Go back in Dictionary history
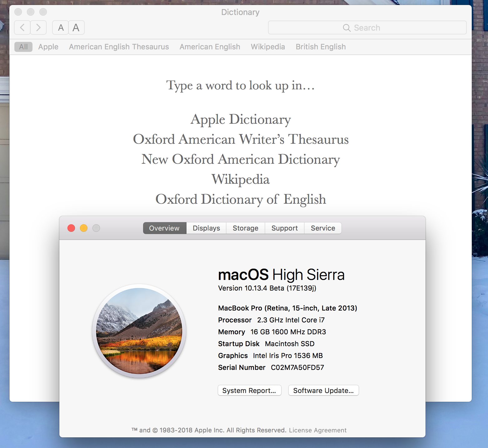488x448 pixels. pos(22,27)
